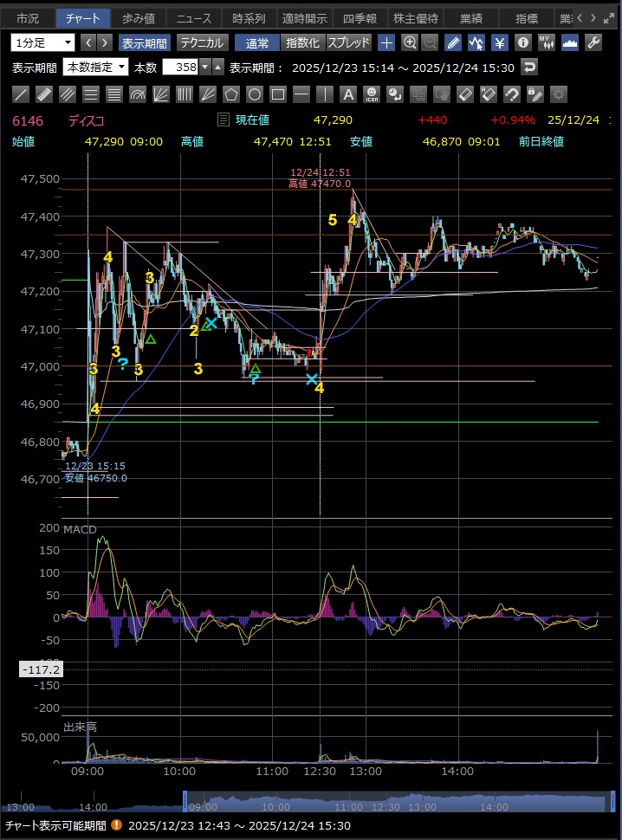Click the テクニカル button

point(202,42)
